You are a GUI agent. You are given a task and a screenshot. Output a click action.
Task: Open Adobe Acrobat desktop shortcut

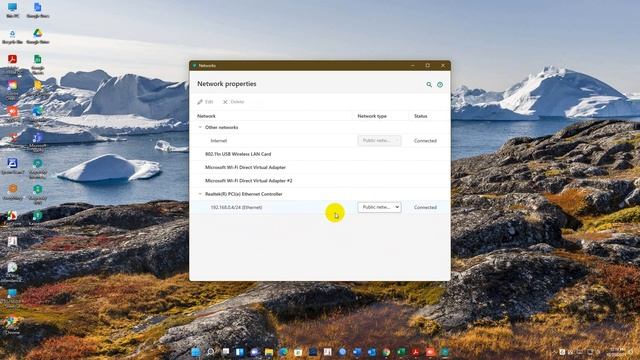pyautogui.click(x=12, y=63)
